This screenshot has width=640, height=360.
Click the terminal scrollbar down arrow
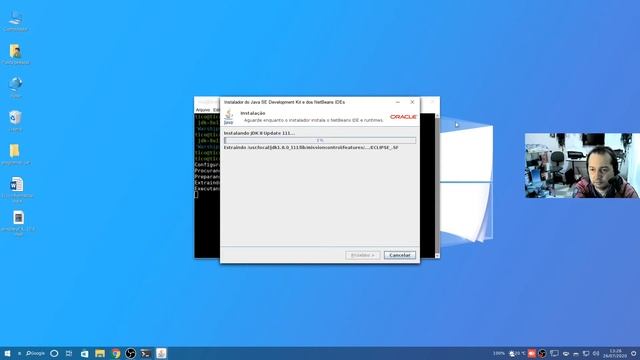pos(437,256)
